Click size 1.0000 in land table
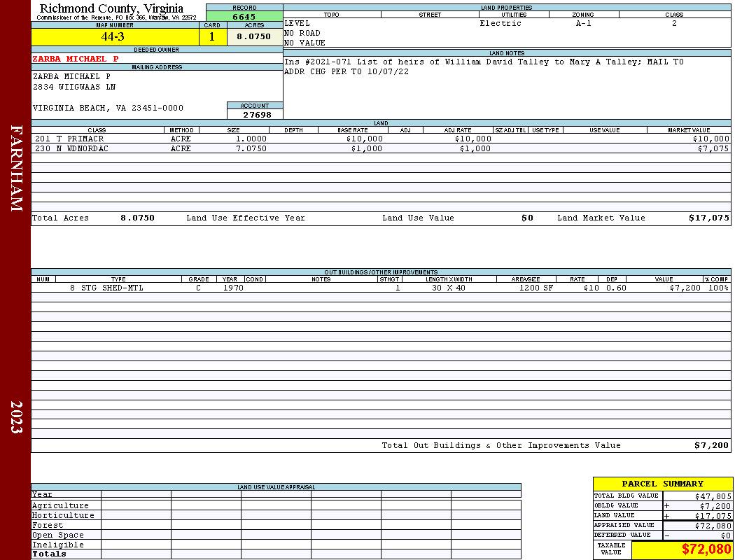 click(x=251, y=139)
